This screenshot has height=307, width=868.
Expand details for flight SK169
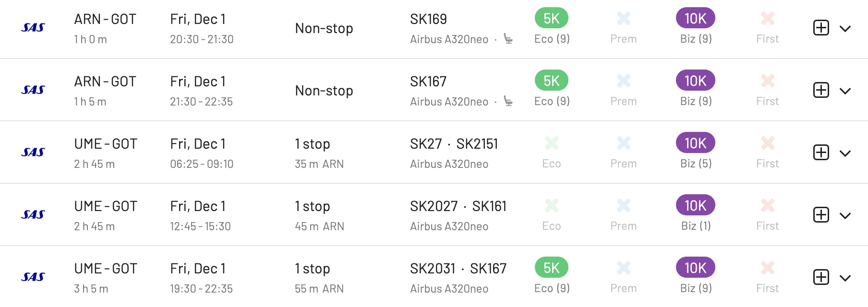pyautogui.click(x=845, y=29)
